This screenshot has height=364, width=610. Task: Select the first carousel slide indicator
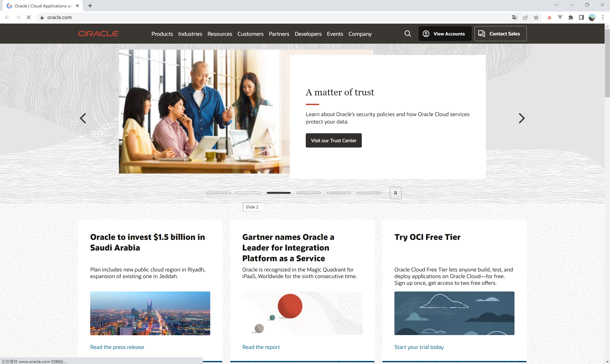coord(219,193)
